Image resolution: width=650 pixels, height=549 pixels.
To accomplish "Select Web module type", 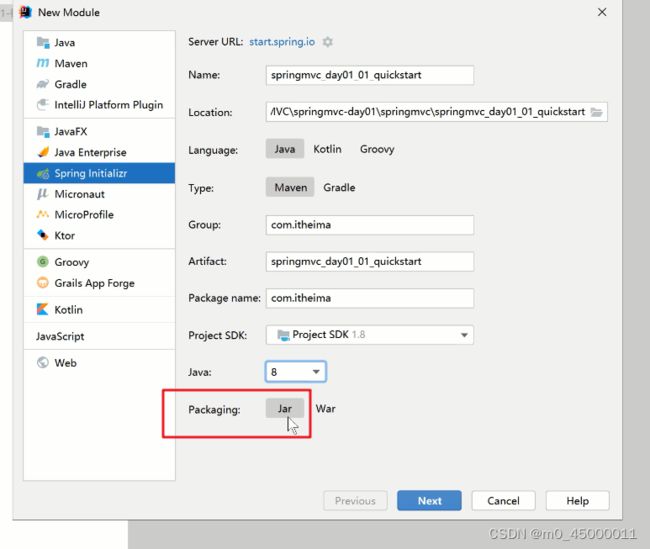I will [x=99, y=362].
